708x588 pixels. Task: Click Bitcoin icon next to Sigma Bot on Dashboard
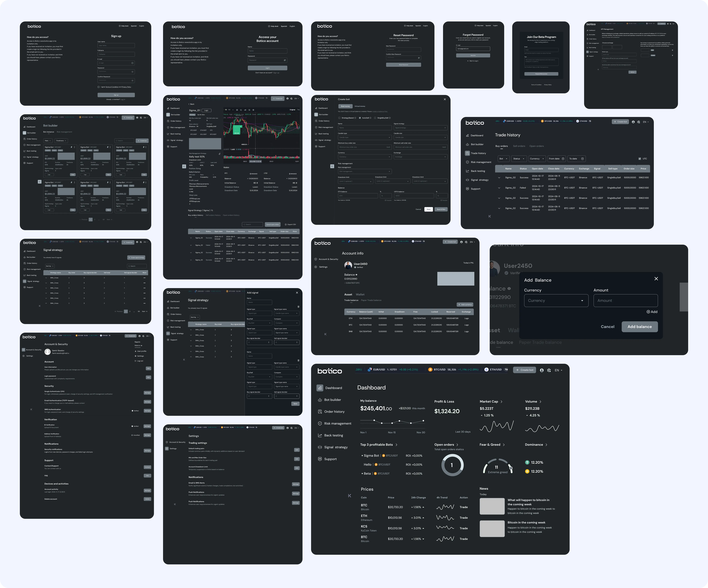coord(384,455)
